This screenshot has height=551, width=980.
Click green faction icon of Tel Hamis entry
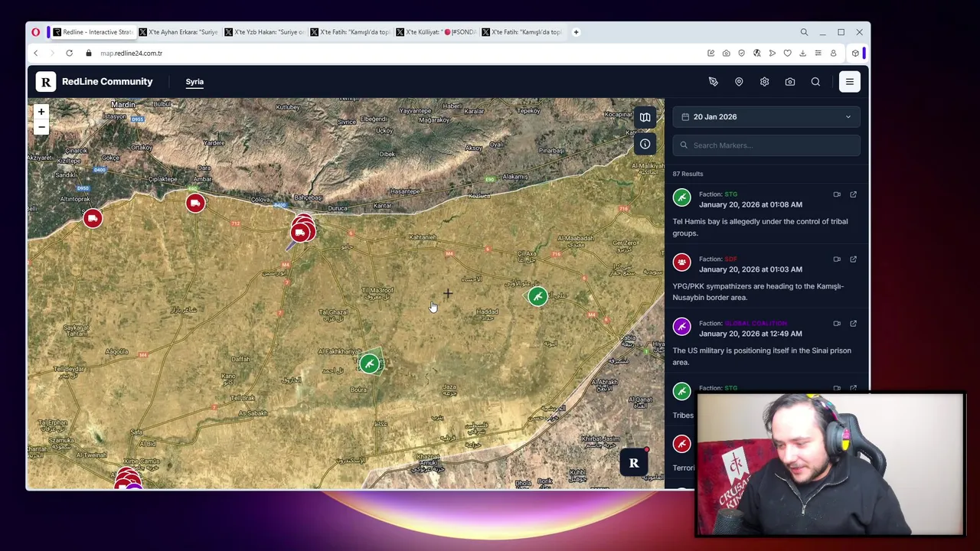click(681, 198)
